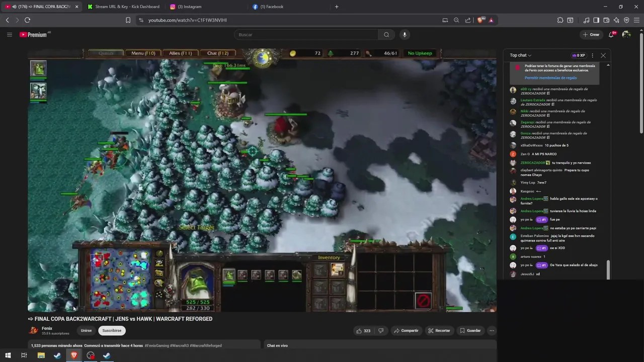Image resolution: width=644 pixels, height=362 pixels.
Task: Share the page via the address bar share icon
Action: point(468,20)
